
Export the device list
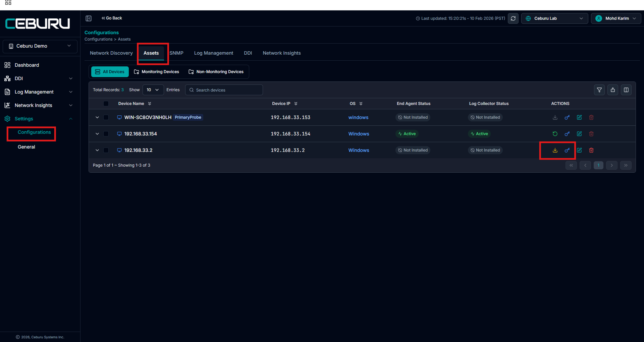click(613, 90)
